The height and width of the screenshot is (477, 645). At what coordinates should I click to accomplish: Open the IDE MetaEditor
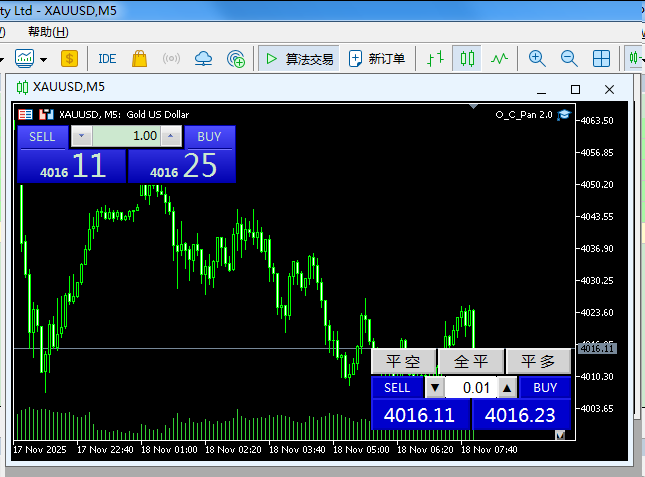[107, 59]
